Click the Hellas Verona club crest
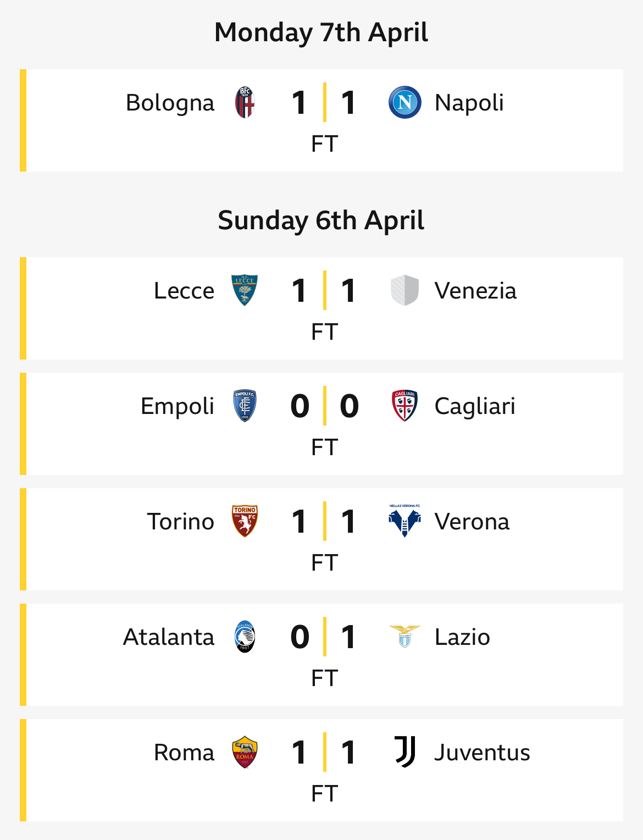This screenshot has height=840, width=643. point(405,521)
